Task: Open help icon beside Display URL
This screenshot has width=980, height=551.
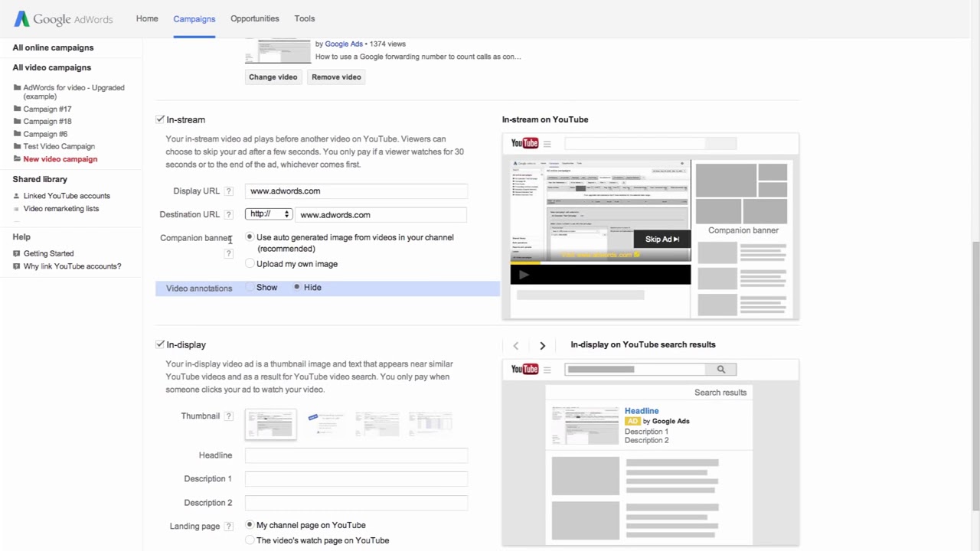Action: point(228,191)
